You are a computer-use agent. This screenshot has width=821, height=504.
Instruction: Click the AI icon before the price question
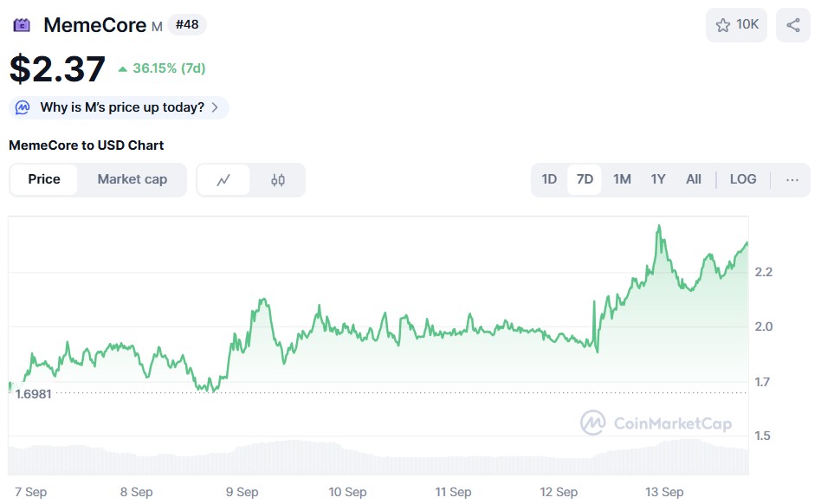pyautogui.click(x=23, y=107)
